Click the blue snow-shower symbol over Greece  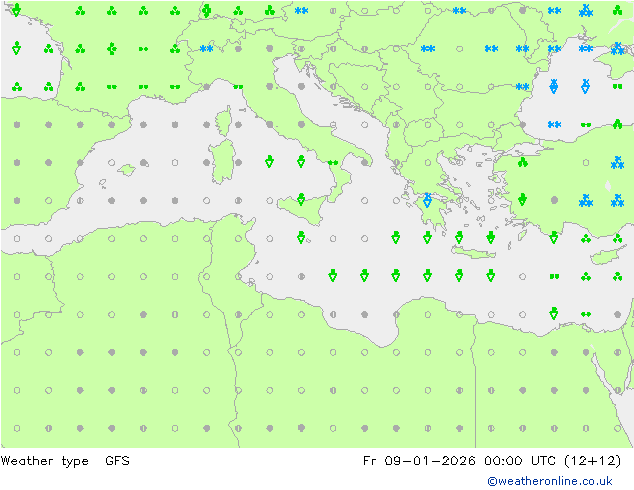tap(427, 200)
